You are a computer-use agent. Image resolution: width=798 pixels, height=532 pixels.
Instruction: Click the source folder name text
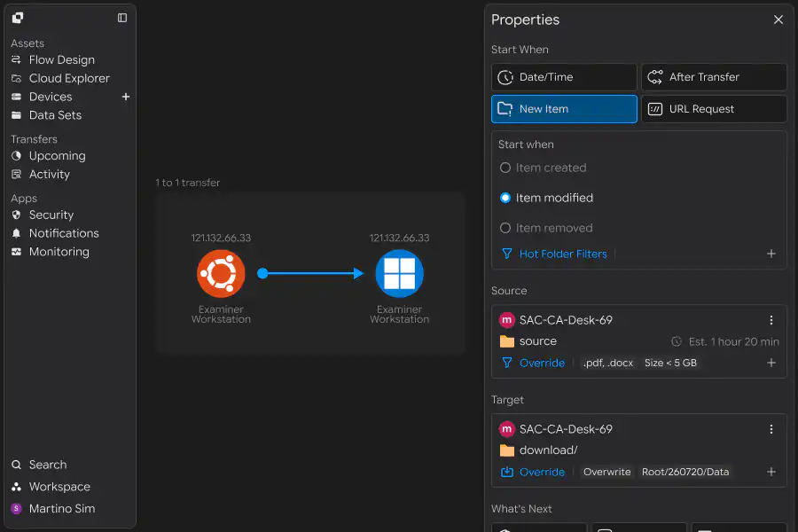click(538, 341)
